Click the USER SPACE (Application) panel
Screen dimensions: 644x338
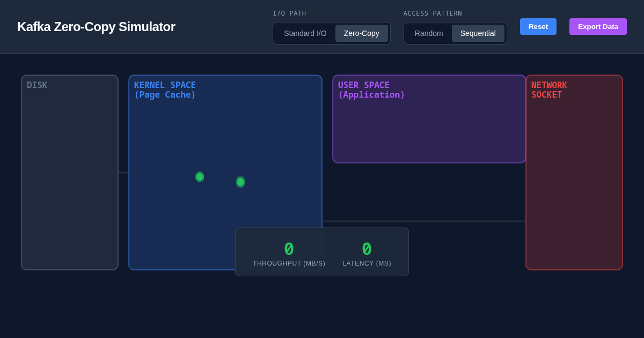(429, 119)
